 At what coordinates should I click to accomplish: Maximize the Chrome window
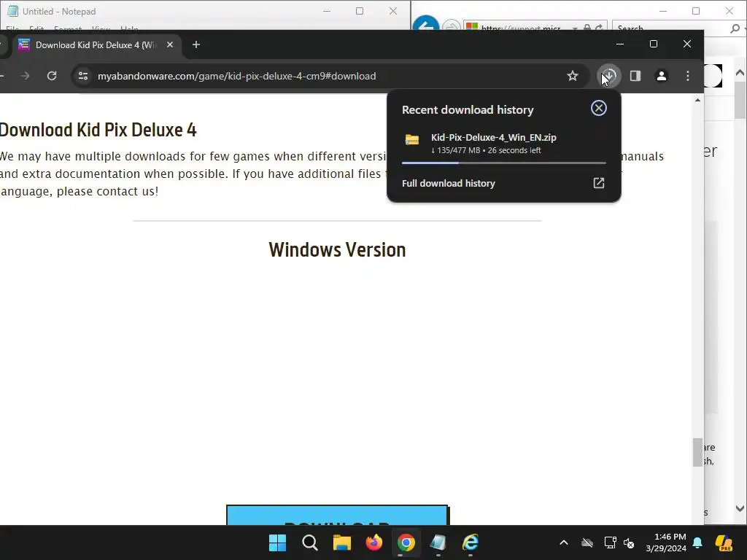pyautogui.click(x=654, y=44)
